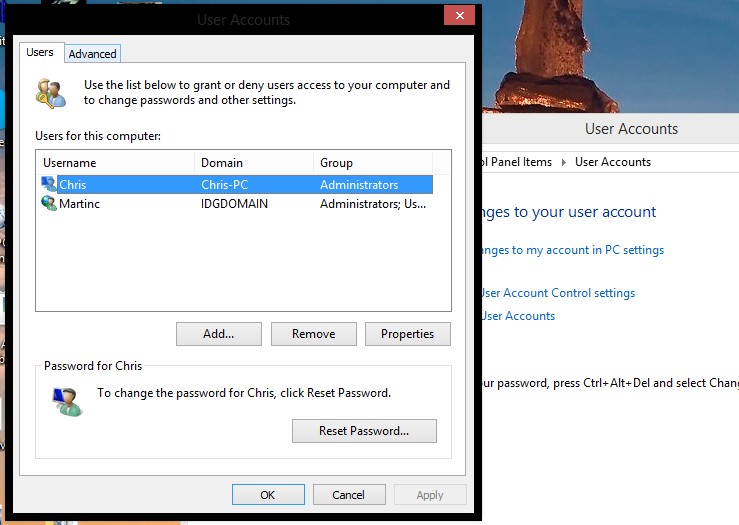Cancel the User Accounts dialog
This screenshot has height=525, width=739.
click(x=349, y=495)
